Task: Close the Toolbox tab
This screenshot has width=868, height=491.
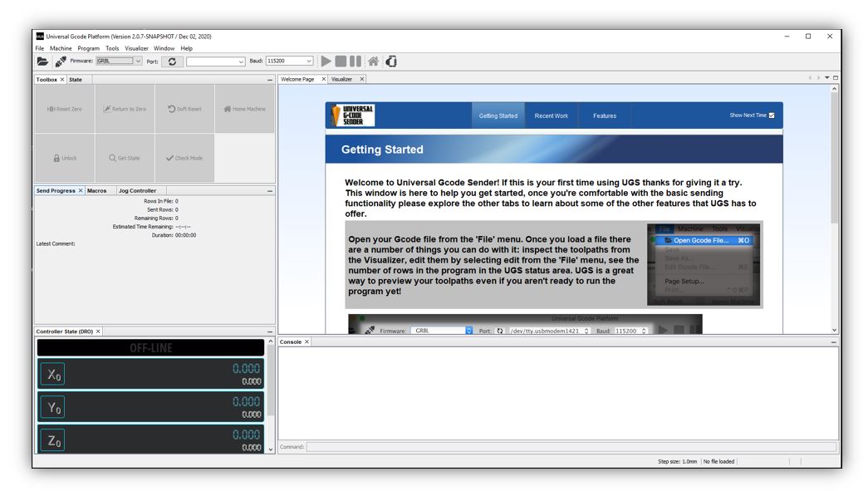Action: coord(62,80)
